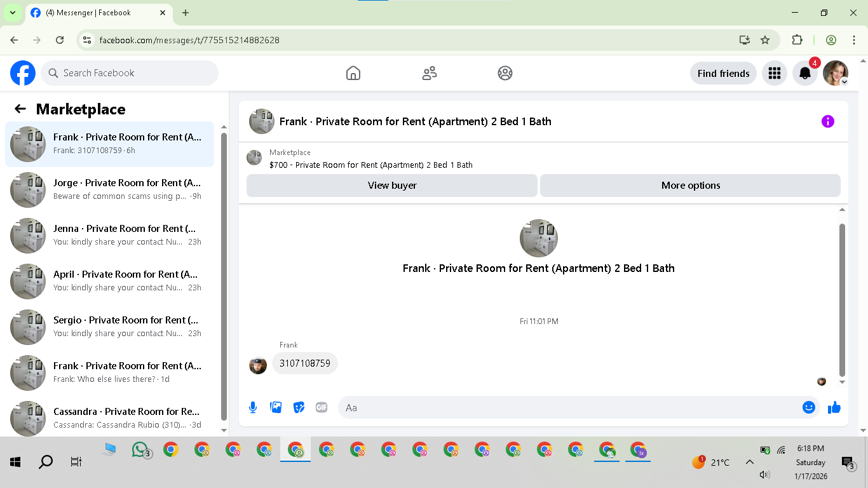Open the Groups icon in top navigation
The height and width of the screenshot is (488, 868).
[x=505, y=73]
